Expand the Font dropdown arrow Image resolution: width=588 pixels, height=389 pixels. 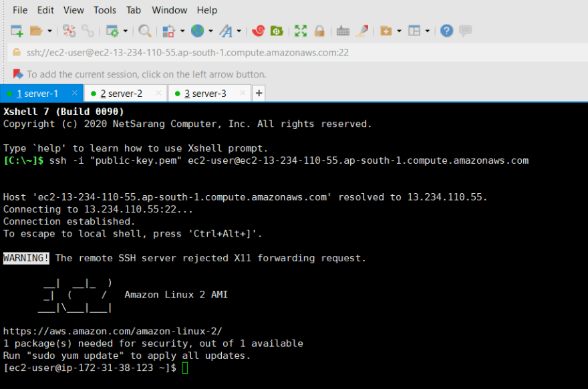pos(239,31)
